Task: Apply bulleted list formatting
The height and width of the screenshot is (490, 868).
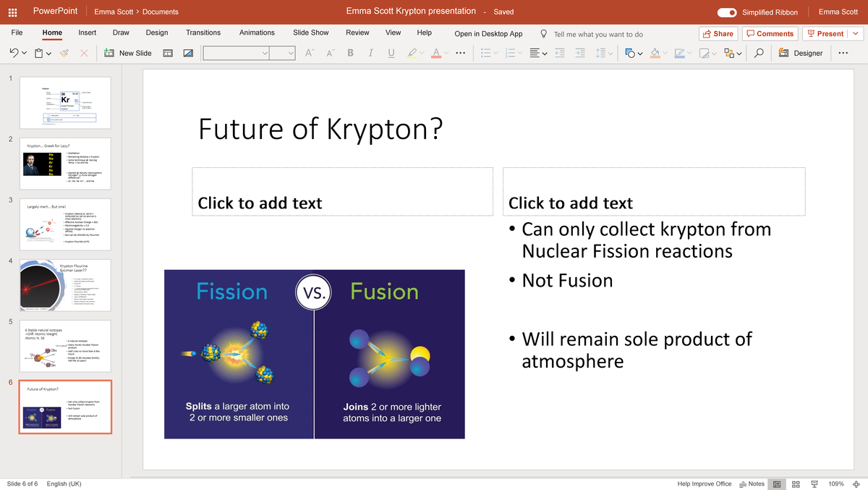Action: point(488,53)
